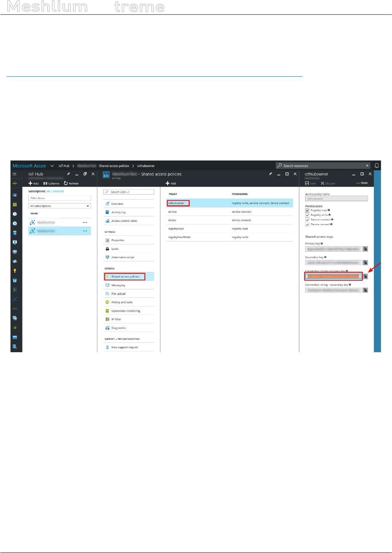Open the clock Recent icon in sidebar
Image resolution: width=392 pixels, height=553 pixels.
click(15, 214)
